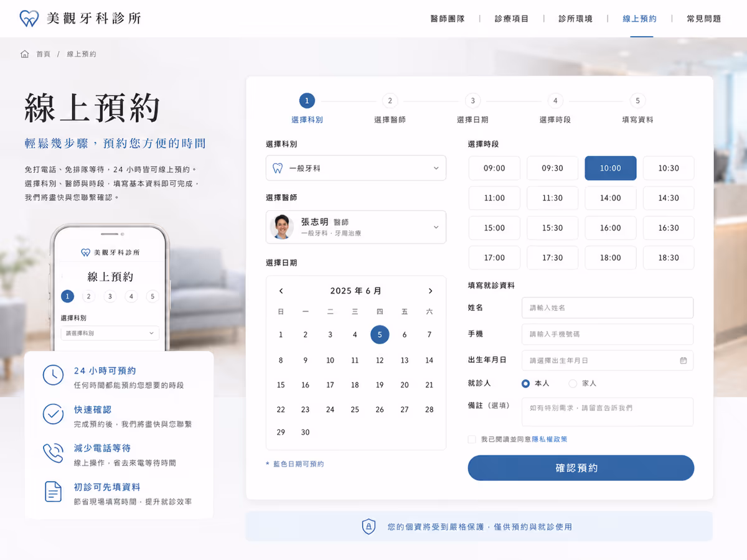Click step 2 circle 選擇醫師

point(390,101)
